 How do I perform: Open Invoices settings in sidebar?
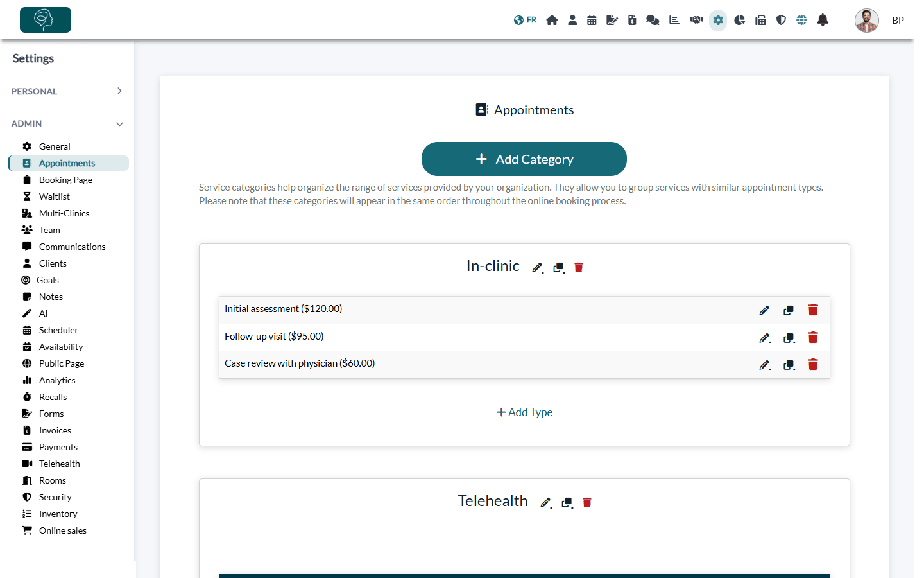click(x=55, y=430)
